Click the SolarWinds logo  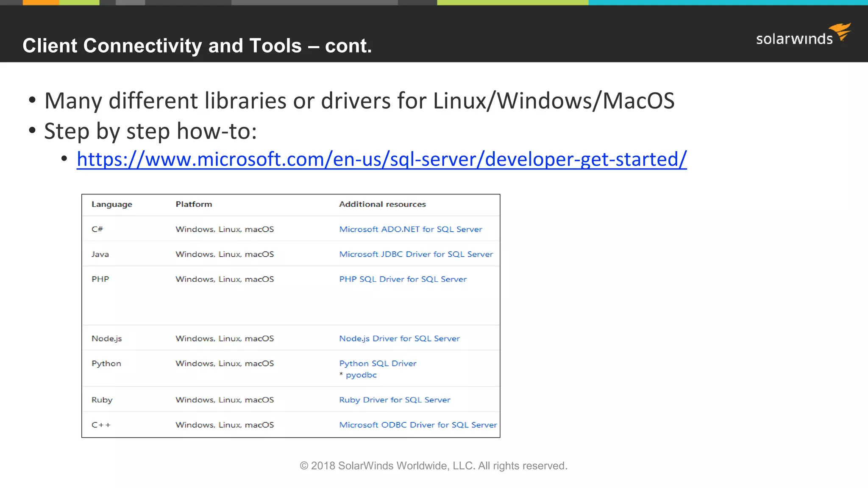click(804, 35)
